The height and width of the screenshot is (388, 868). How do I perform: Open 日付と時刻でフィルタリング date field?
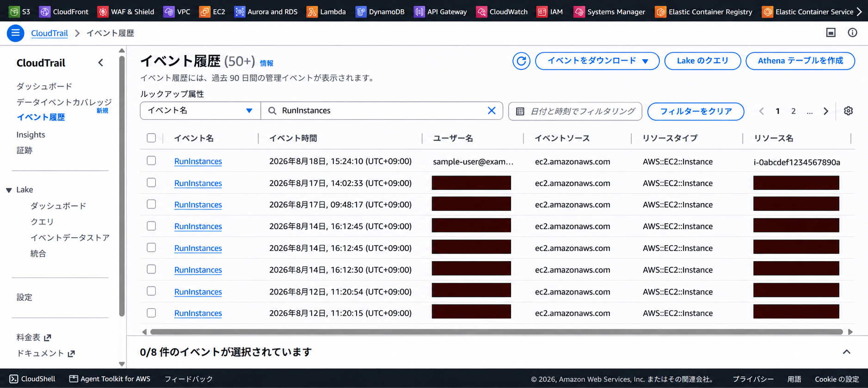coord(575,111)
